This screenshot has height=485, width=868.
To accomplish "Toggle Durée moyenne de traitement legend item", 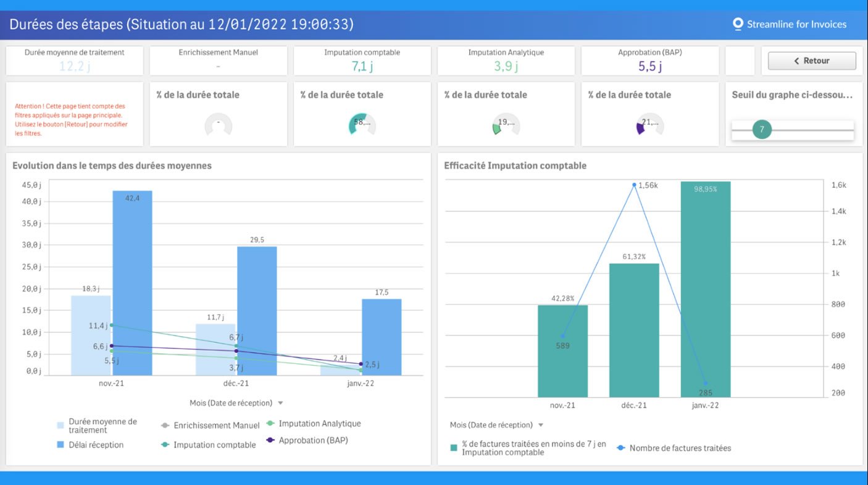I will [x=102, y=426].
